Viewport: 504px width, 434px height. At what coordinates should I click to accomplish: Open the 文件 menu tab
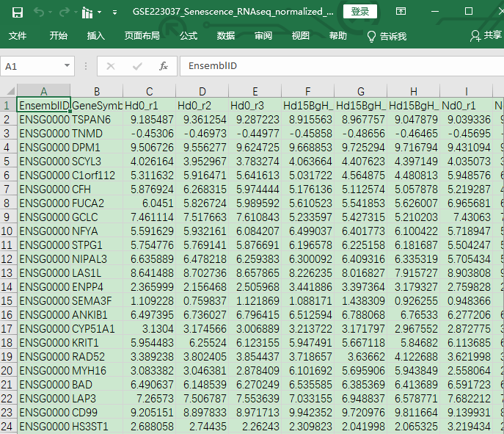[x=18, y=36]
